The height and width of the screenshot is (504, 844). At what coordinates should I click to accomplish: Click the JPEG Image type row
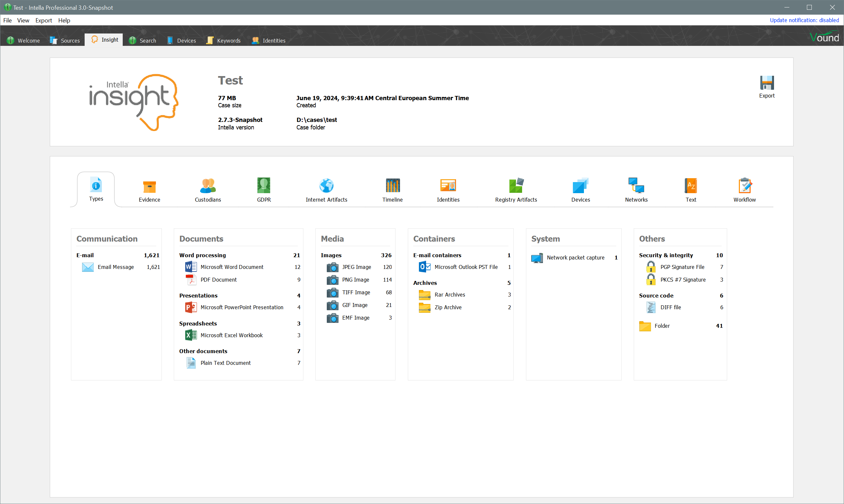point(356,267)
